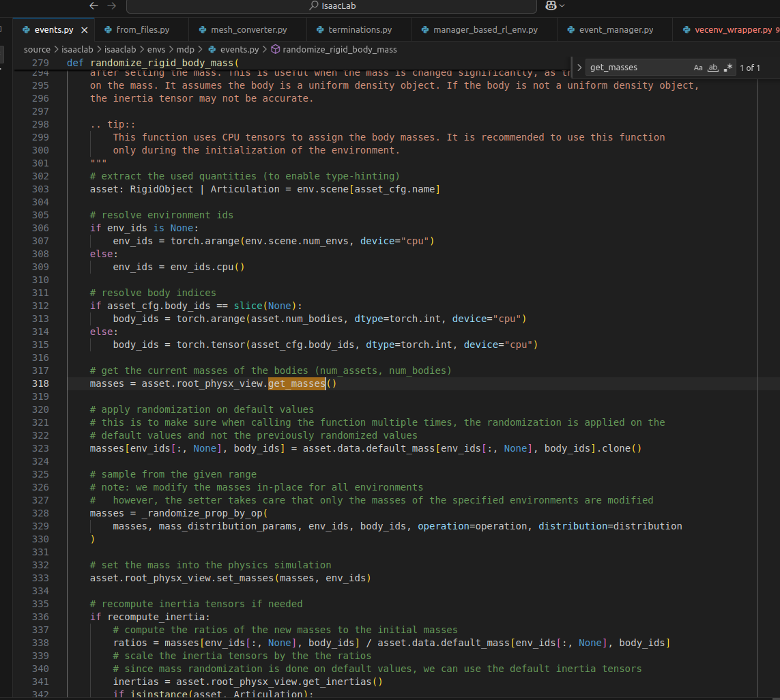Image resolution: width=780 pixels, height=700 pixels.
Task: Toggle Match Case in find widget
Action: coord(698,68)
